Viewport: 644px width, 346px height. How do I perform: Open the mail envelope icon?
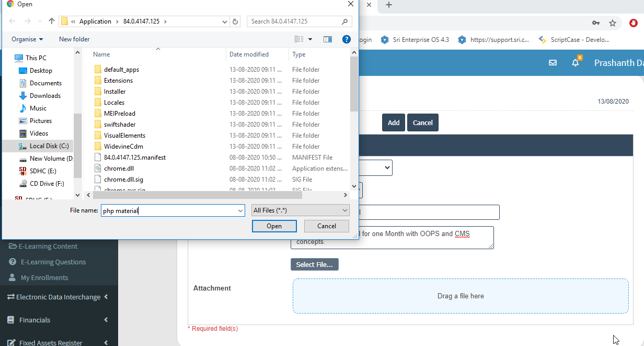coord(553,63)
